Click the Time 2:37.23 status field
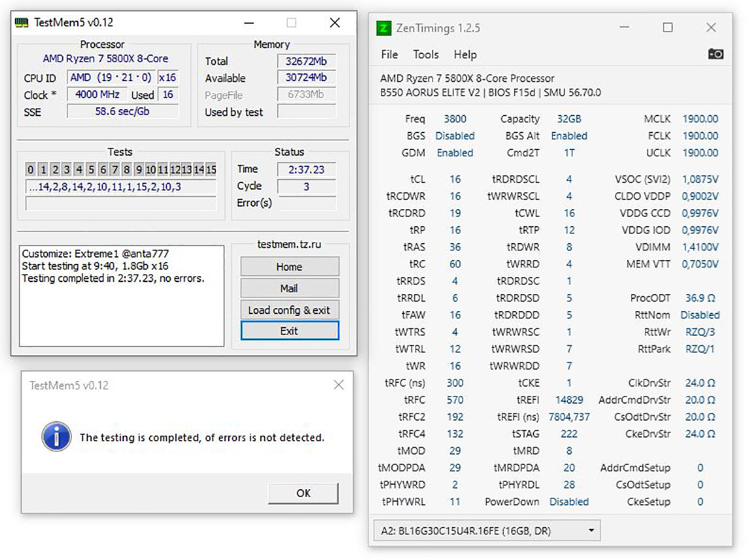Viewport: 750px width, 560px height. (x=307, y=170)
